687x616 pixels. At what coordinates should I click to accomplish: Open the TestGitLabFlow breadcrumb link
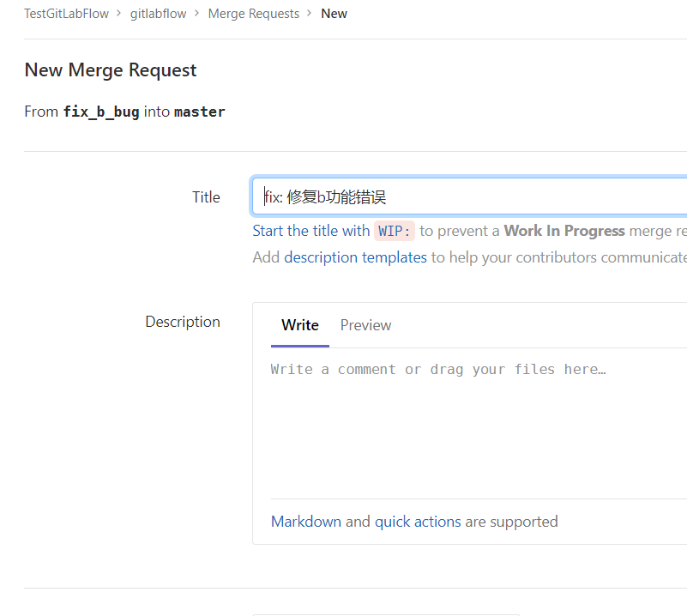point(66,14)
